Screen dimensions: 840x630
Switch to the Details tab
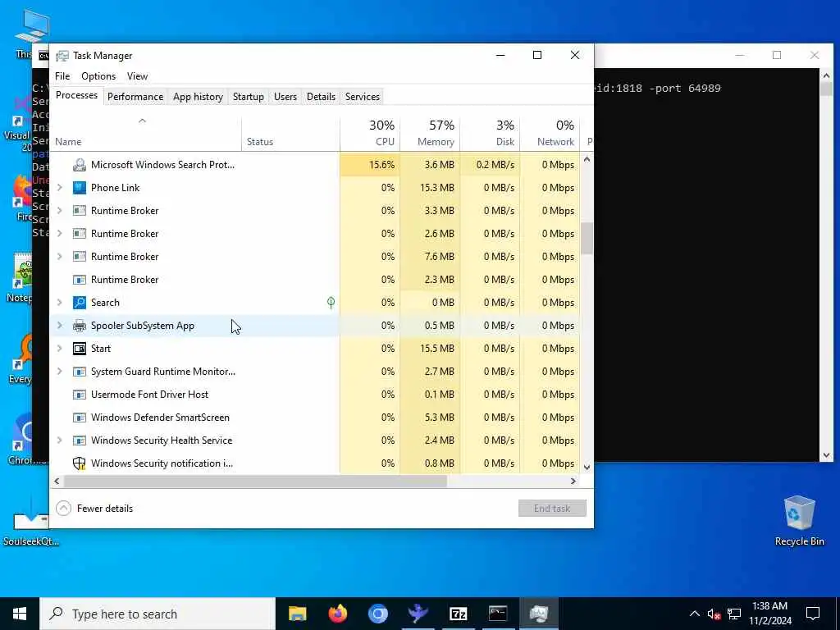tap(321, 97)
